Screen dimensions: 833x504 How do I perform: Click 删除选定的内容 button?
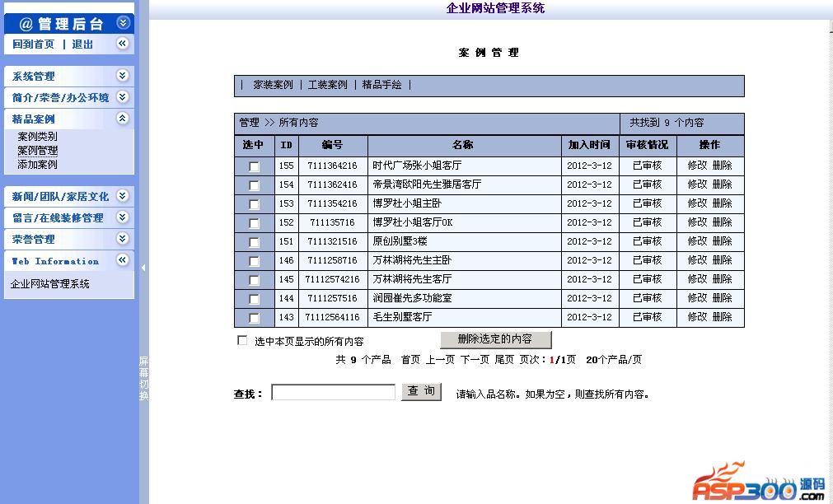(496, 338)
